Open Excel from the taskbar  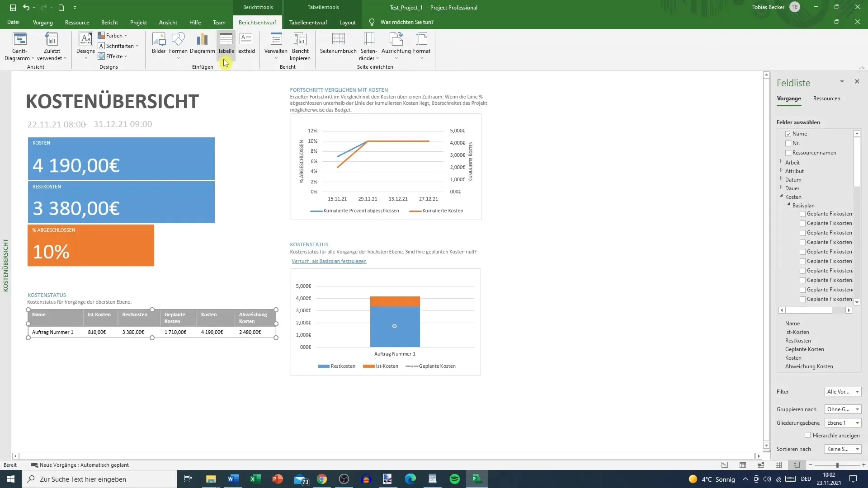[x=255, y=479]
